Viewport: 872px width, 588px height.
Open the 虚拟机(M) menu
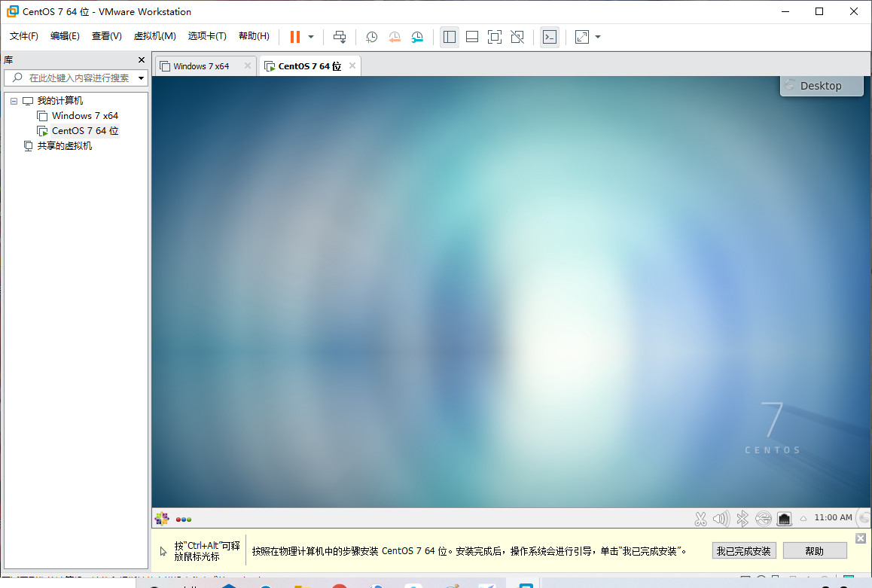tap(154, 35)
